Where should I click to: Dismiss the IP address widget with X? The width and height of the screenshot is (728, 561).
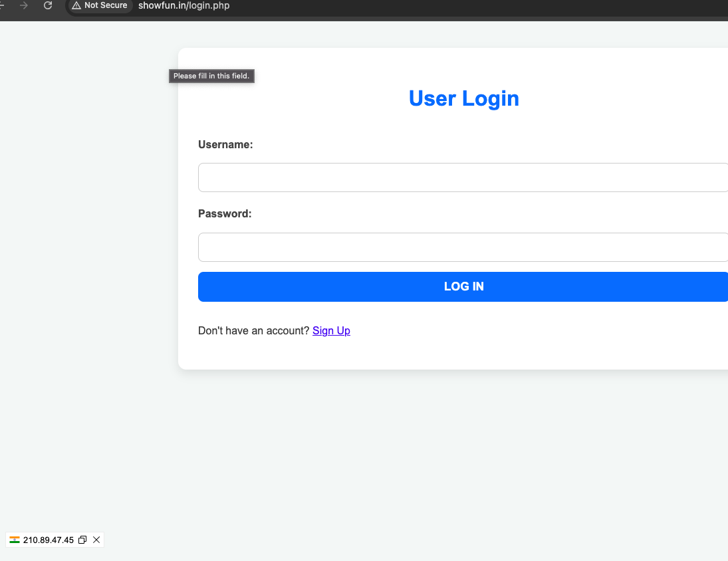coord(96,540)
